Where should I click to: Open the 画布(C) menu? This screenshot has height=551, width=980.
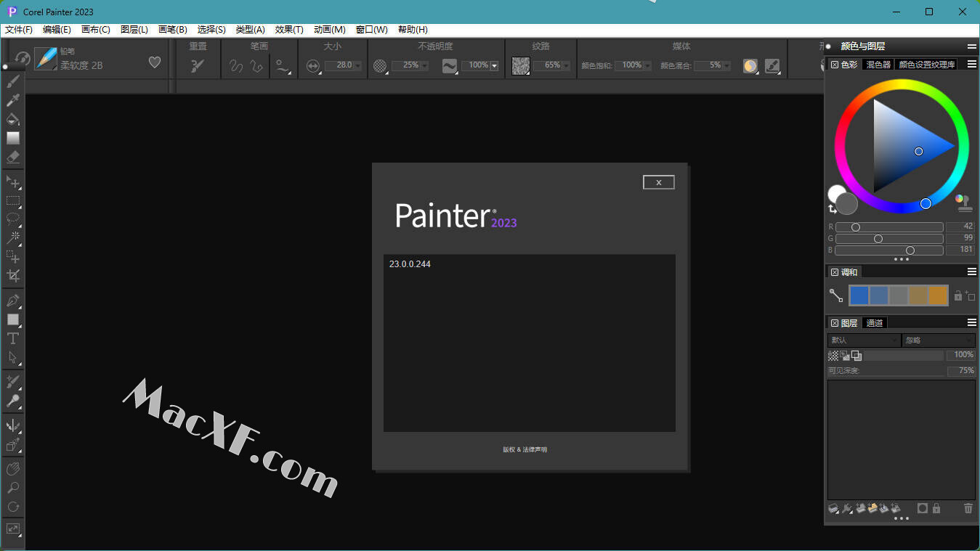coord(96,30)
